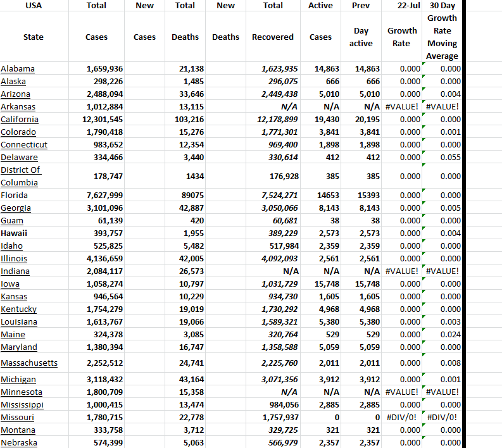Open the Minnesota state link
502x448 pixels.
point(22,392)
